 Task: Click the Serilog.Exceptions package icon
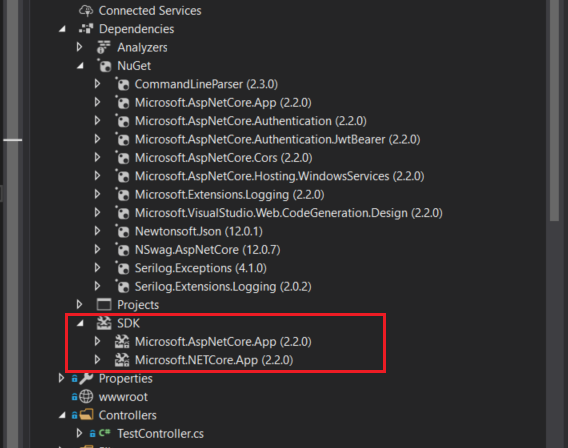[x=122, y=268]
